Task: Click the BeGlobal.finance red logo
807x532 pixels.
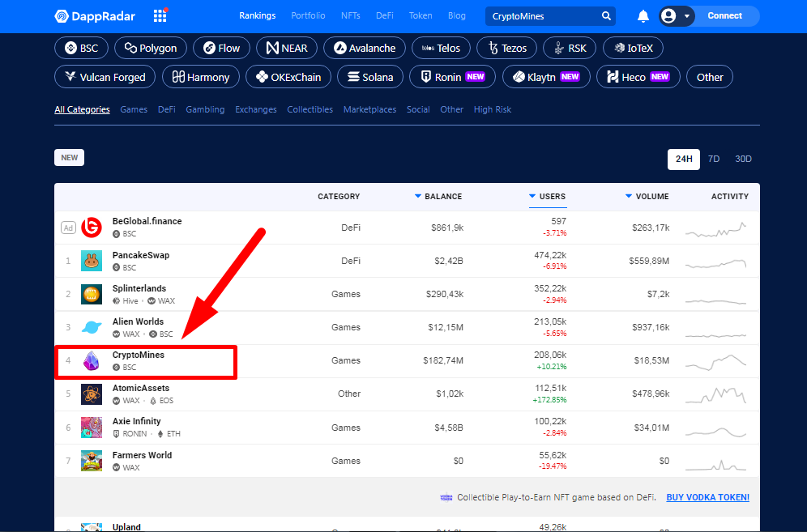Action: (x=92, y=227)
